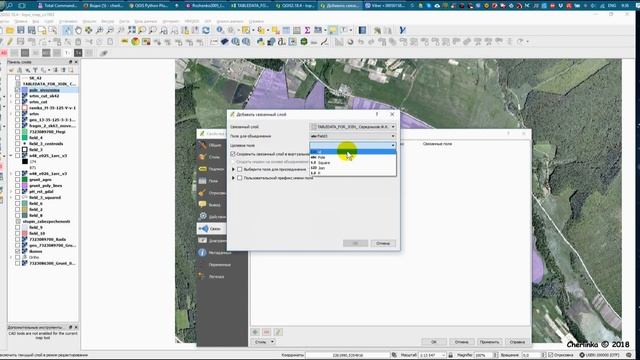Select the Identify Features tool
The height and width of the screenshot is (360, 640).
(x=220, y=30)
